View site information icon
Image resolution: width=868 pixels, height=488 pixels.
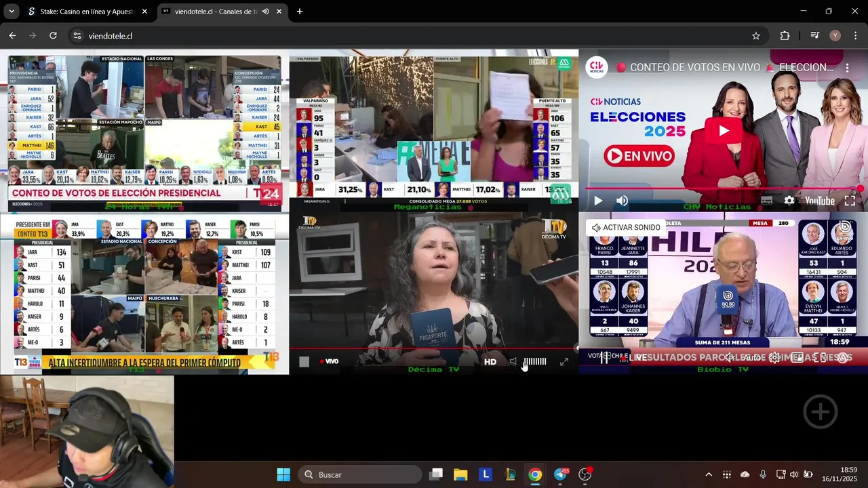point(77,36)
